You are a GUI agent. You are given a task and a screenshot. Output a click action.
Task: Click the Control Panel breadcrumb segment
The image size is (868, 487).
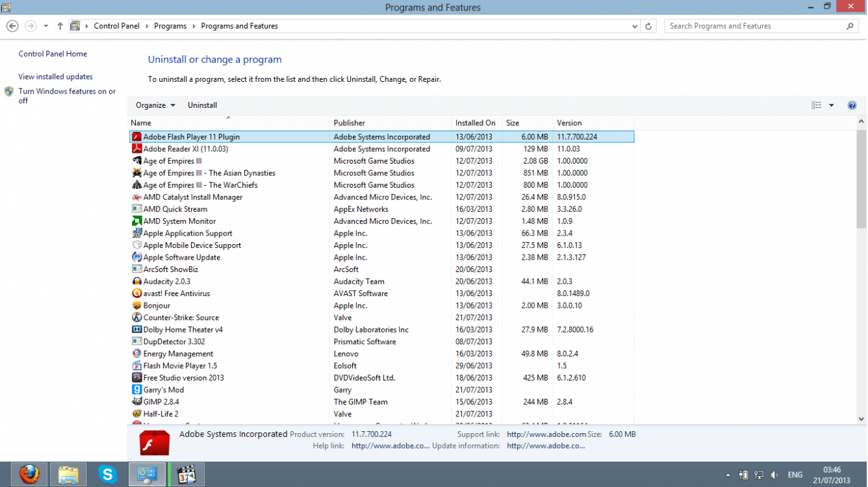(x=116, y=26)
